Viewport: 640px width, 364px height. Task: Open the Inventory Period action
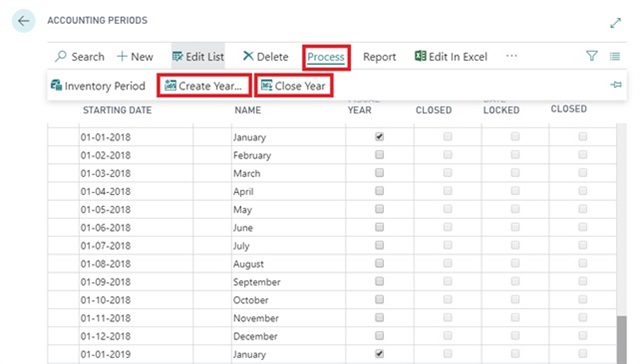[98, 86]
